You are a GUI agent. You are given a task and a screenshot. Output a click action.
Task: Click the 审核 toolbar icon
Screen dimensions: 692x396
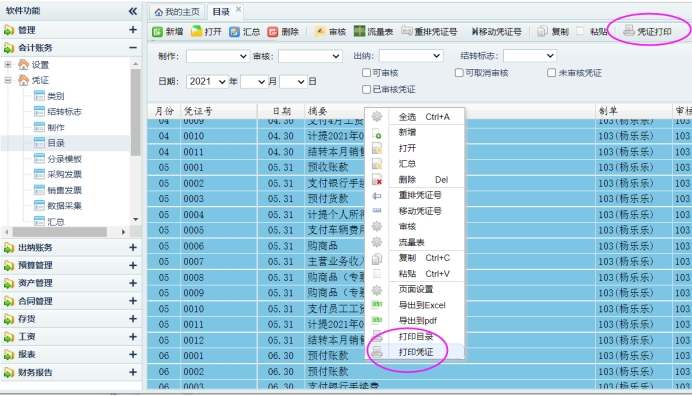point(320,31)
